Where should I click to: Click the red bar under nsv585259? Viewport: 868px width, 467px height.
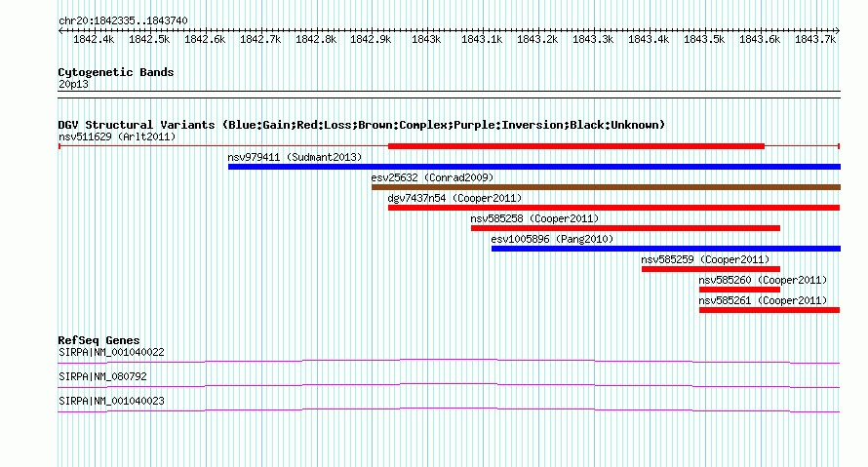tap(711, 269)
